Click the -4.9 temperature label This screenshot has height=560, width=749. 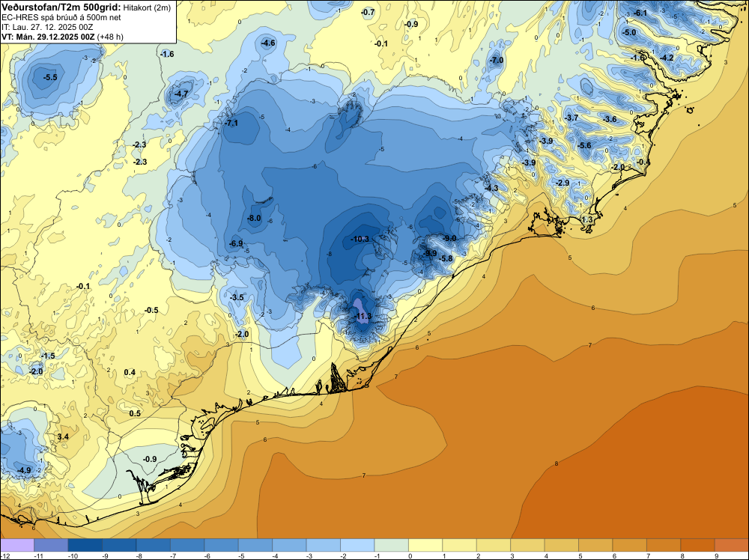[24, 470]
